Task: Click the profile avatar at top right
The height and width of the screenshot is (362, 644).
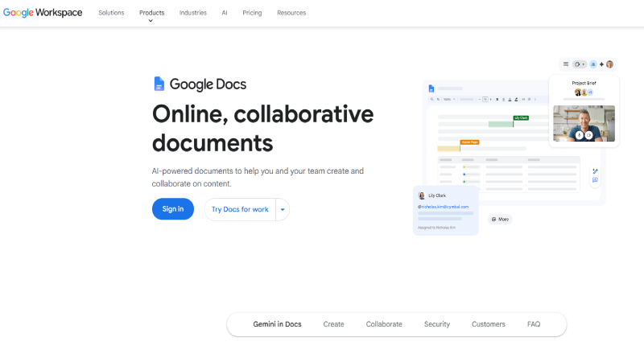Action: click(x=609, y=64)
